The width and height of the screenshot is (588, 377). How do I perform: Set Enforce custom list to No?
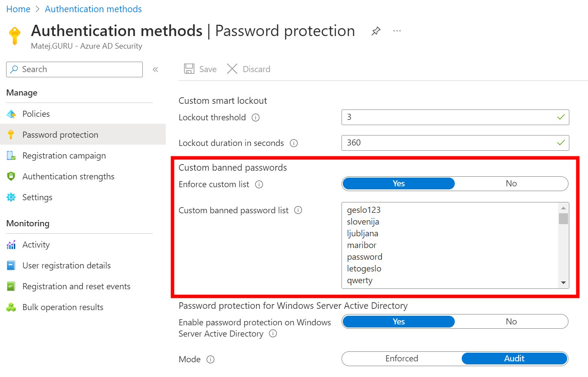point(511,184)
